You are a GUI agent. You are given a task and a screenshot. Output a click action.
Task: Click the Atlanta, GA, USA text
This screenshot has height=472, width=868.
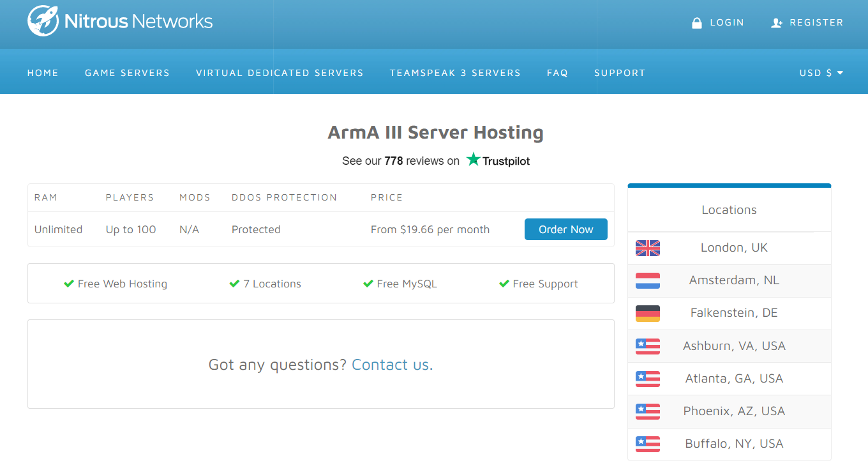coord(734,378)
